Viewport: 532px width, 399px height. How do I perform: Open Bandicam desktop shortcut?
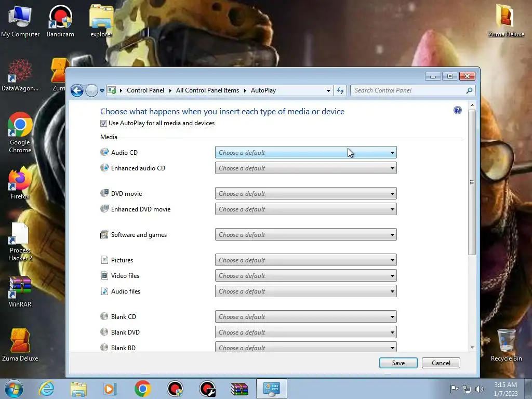click(60, 21)
